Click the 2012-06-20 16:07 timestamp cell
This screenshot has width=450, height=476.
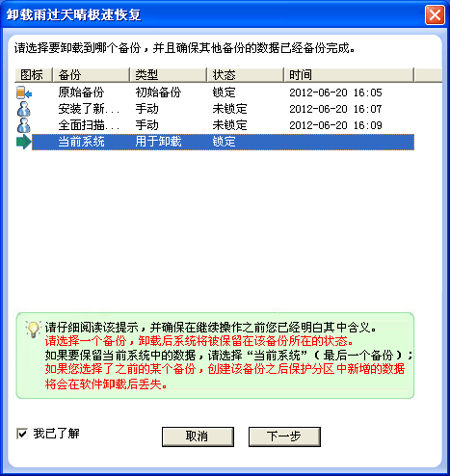click(x=335, y=109)
